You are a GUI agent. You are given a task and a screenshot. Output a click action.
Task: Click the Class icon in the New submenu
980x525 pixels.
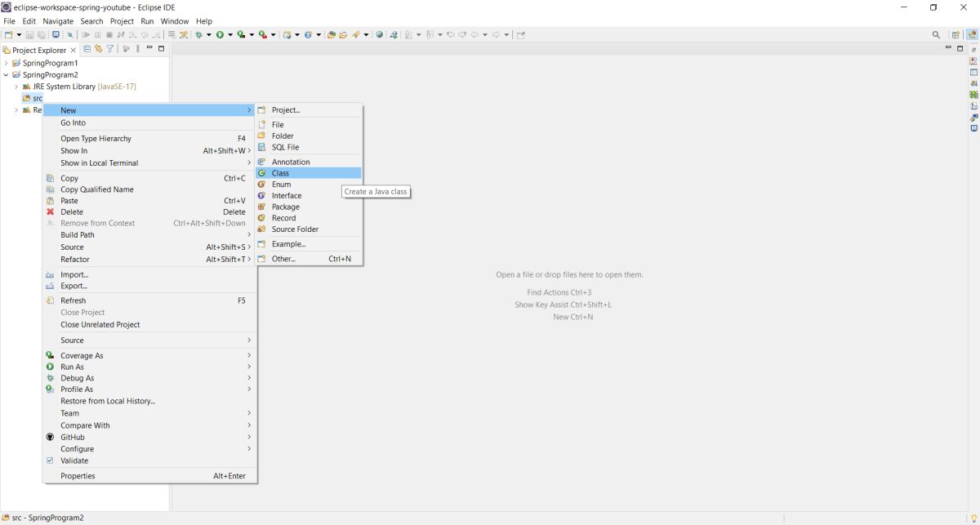(x=262, y=173)
